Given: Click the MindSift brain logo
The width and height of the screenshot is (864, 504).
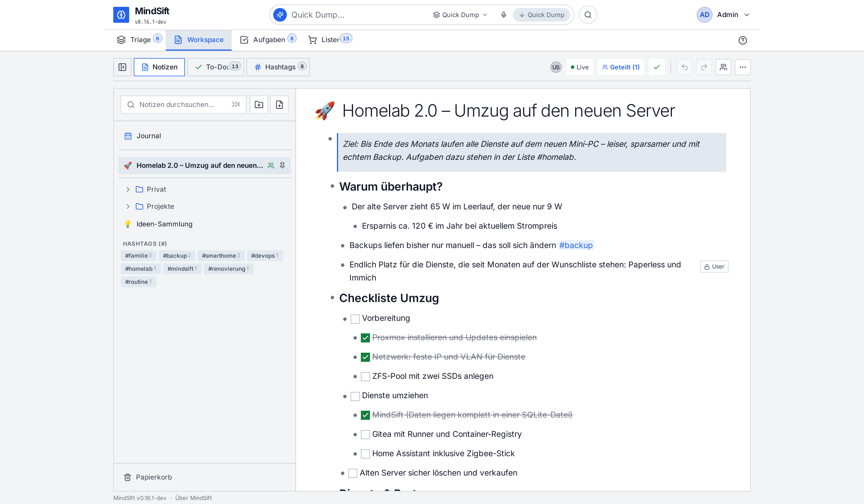Looking at the screenshot, I should tap(121, 15).
